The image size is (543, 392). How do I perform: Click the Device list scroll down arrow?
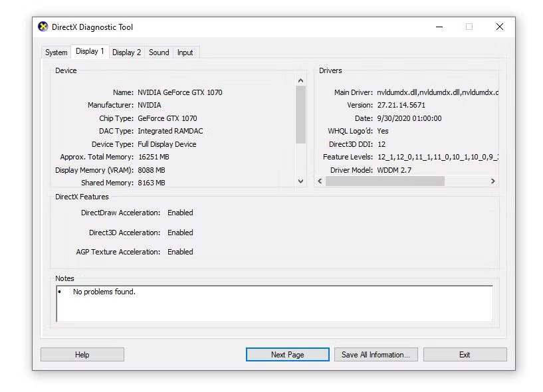coord(300,181)
